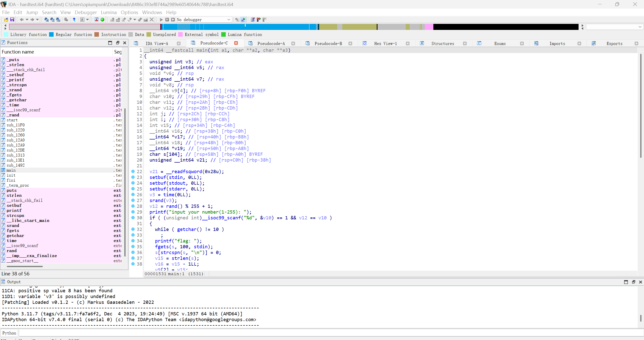The image size is (644, 340).
Task: Click the save database floppy icon
Action: click(x=12, y=20)
